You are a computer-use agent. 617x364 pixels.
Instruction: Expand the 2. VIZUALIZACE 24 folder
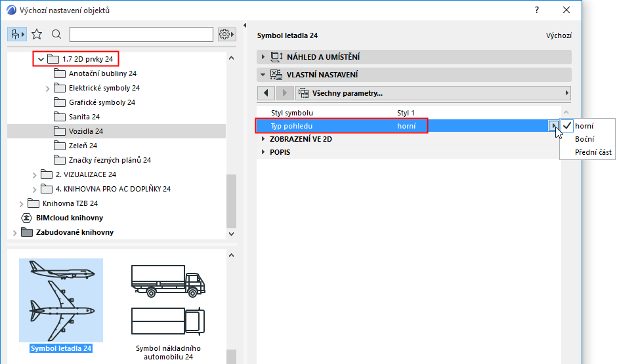[x=34, y=175]
